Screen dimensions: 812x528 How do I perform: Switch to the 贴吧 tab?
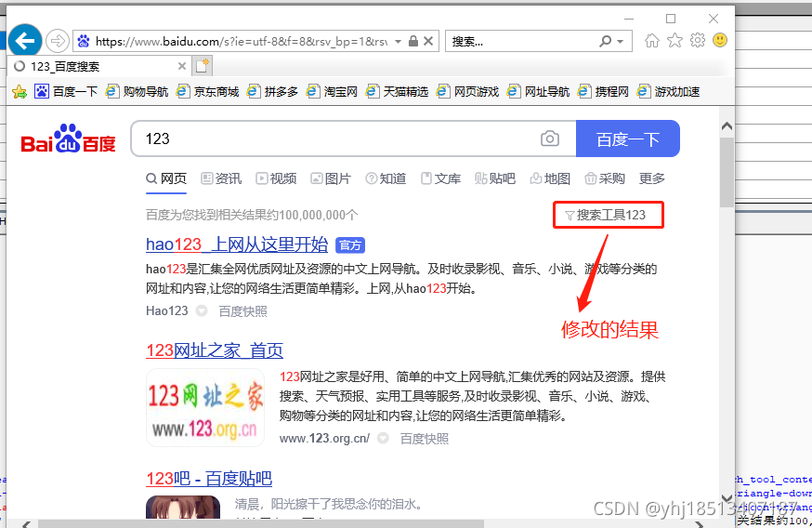pos(495,178)
